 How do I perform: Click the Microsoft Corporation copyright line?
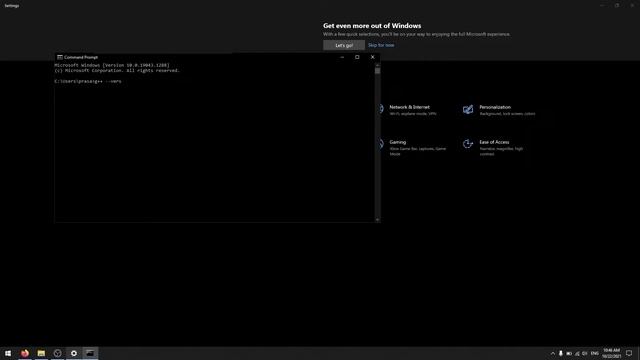coord(117,71)
